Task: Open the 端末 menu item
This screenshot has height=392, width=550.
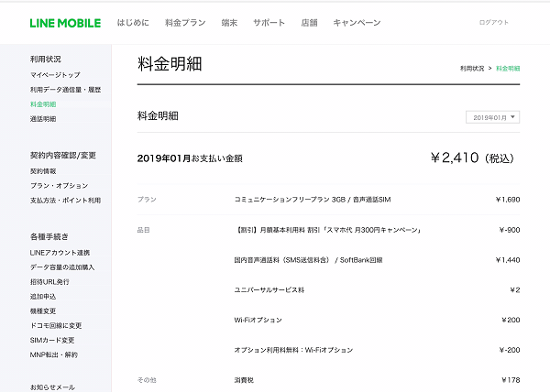Action: [229, 23]
